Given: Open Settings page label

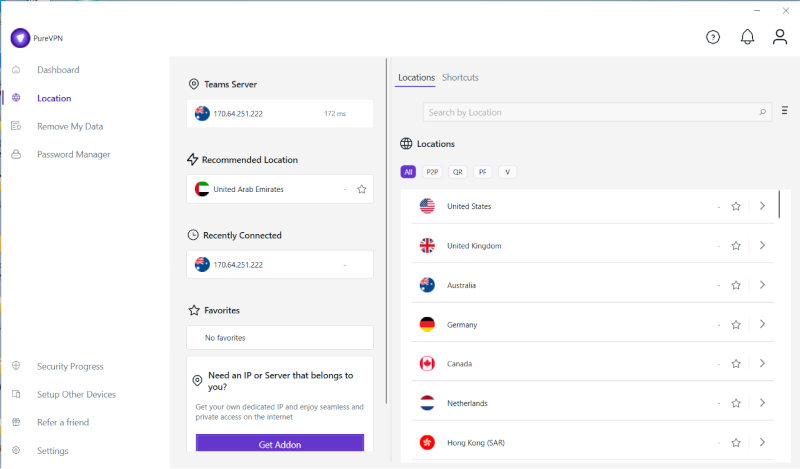Looking at the screenshot, I should pyautogui.click(x=53, y=451).
